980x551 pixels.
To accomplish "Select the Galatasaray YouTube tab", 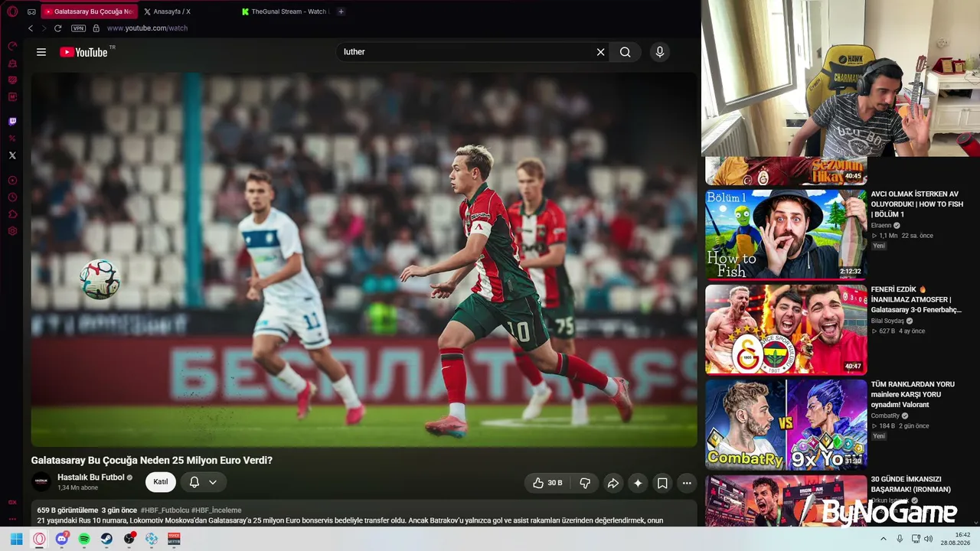I will pos(89,11).
